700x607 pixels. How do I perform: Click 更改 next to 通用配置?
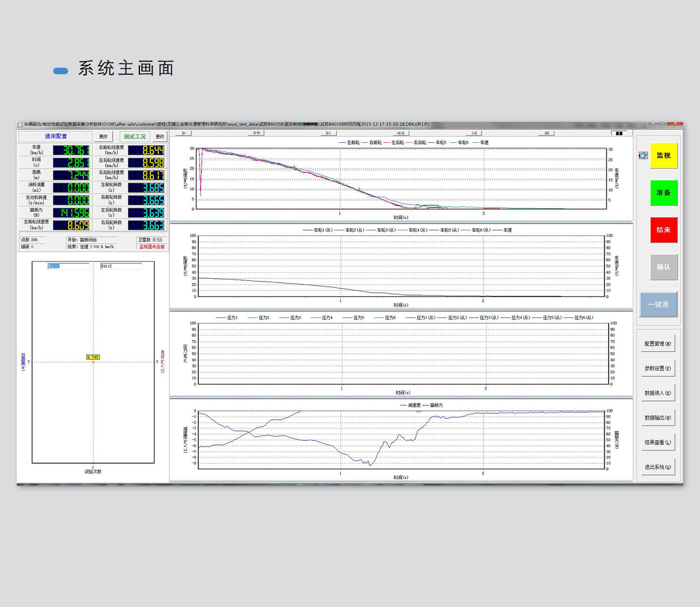104,136
